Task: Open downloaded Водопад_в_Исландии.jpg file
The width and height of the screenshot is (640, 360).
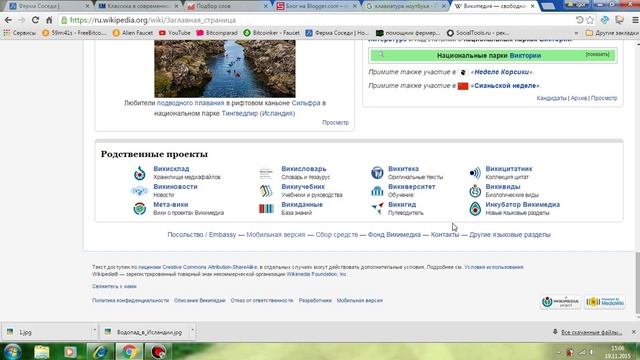Action: pyautogui.click(x=144, y=332)
